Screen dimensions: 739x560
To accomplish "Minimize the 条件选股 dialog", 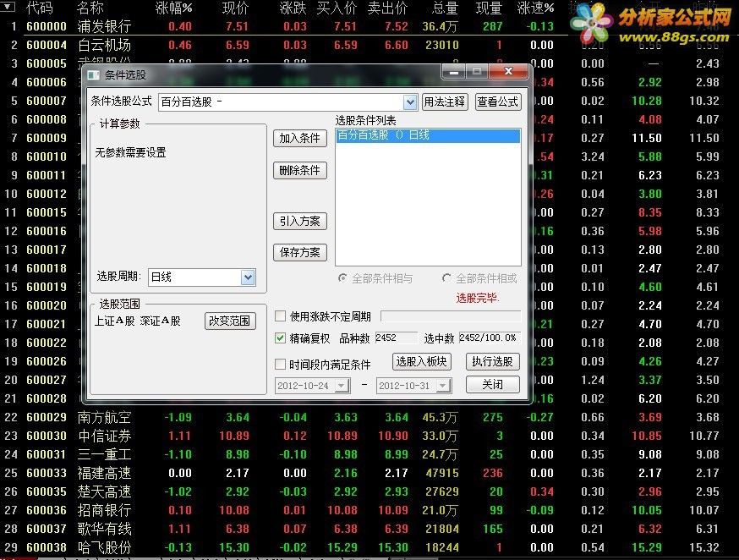I will pos(454,72).
